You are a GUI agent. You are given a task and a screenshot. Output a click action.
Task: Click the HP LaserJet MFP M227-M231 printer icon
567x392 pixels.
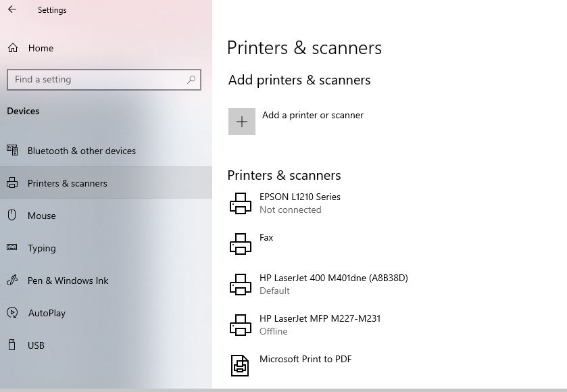241,324
